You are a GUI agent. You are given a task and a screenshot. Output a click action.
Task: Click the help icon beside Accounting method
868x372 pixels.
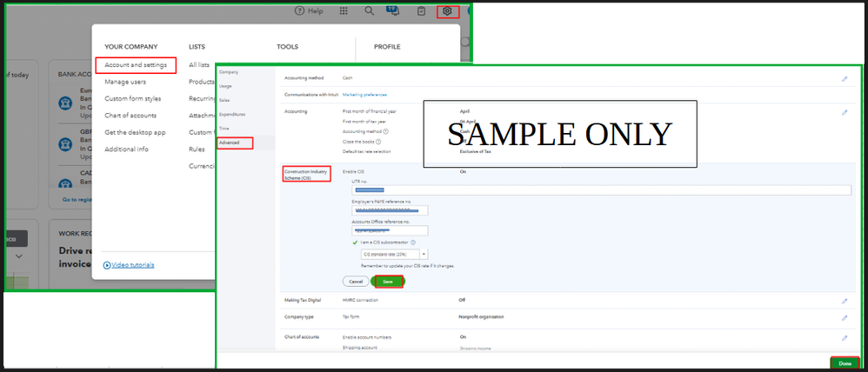point(386,132)
